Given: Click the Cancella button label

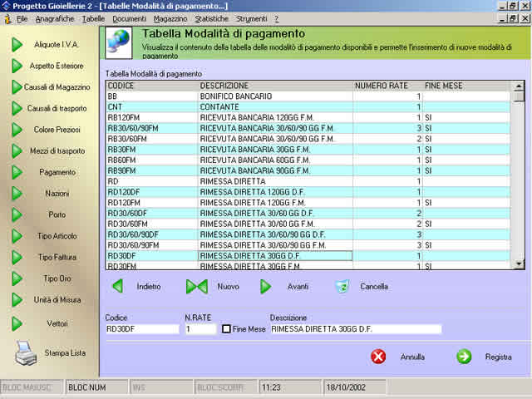Looking at the screenshot, I should tap(374, 286).
